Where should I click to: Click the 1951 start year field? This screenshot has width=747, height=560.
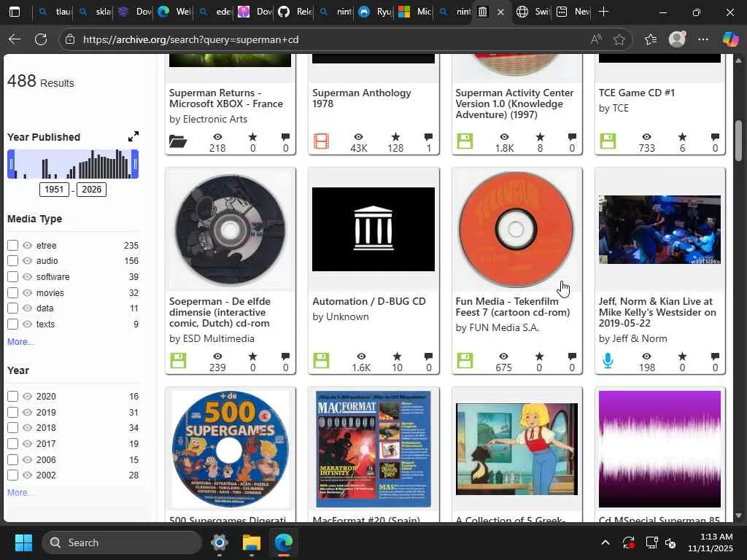(54, 190)
